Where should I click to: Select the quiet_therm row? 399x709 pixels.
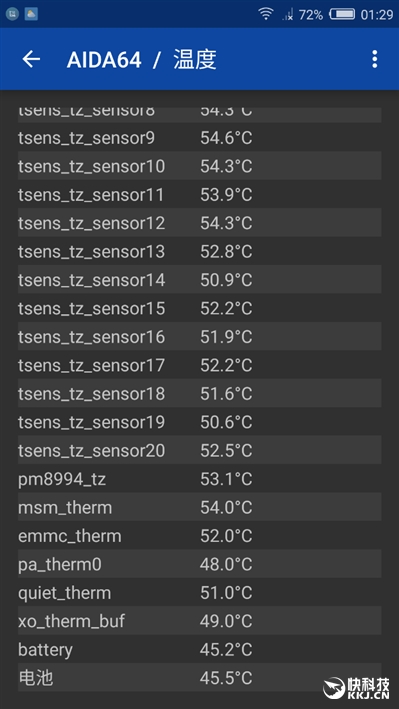200,592
